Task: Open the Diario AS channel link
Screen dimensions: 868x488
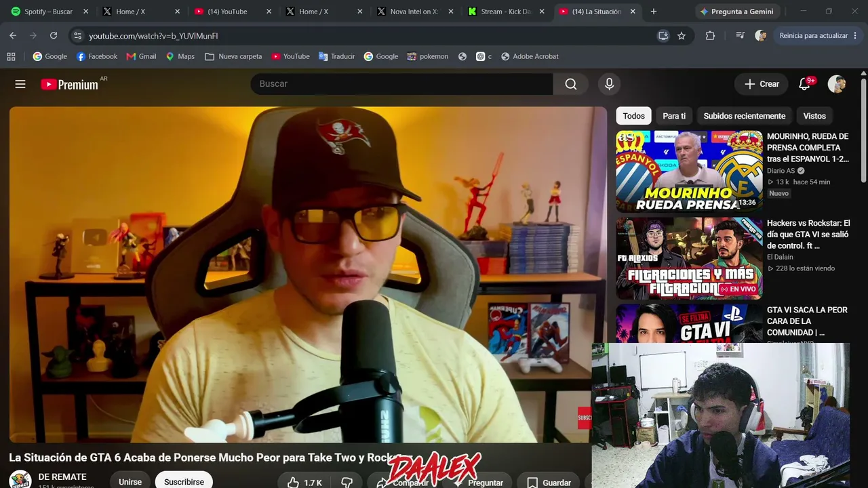Action: pos(781,171)
